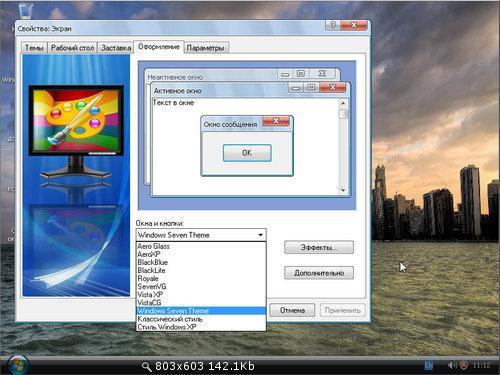This screenshot has width=500, height=375.
Task: Click the Активное окно preview minimize button
Action: pyautogui.click(x=296, y=88)
